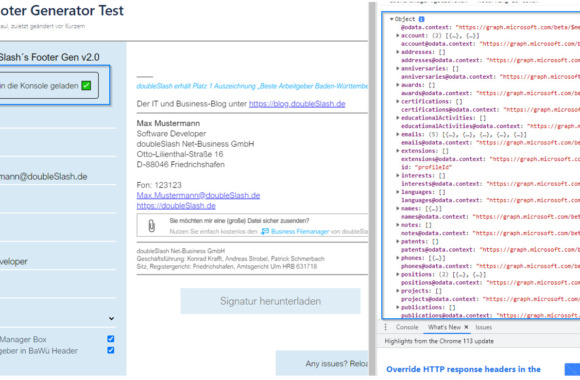Click the Otto-Lilienthal-Straße 16 address line
The image size is (580, 380).
tap(180, 154)
